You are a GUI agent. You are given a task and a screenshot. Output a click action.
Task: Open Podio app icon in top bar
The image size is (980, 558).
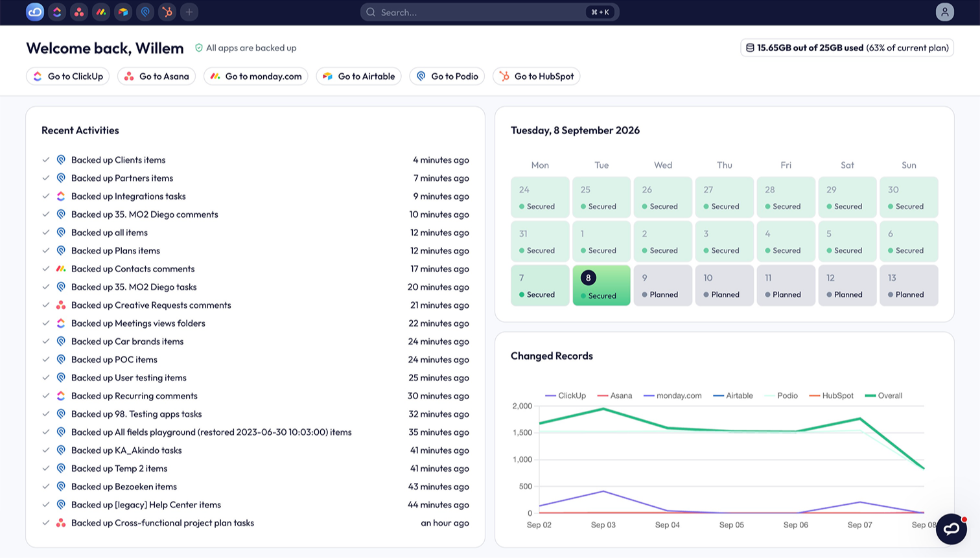[145, 12]
